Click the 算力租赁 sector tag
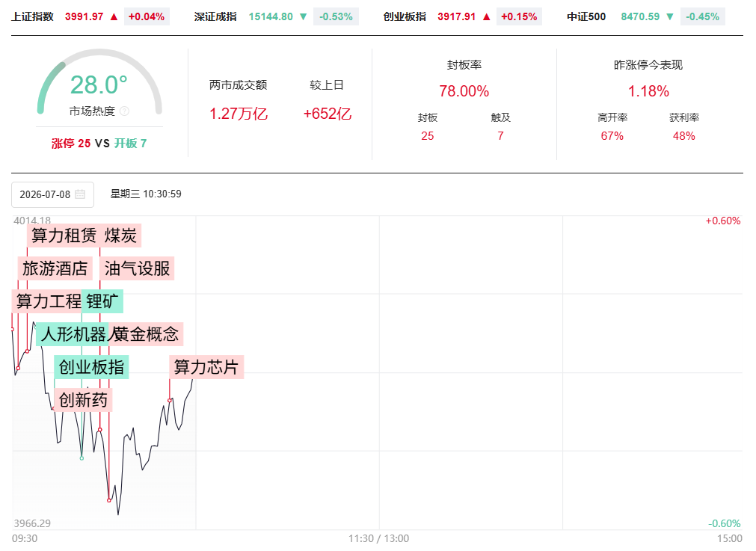Image resolution: width=756 pixels, height=551 pixels. (x=64, y=236)
